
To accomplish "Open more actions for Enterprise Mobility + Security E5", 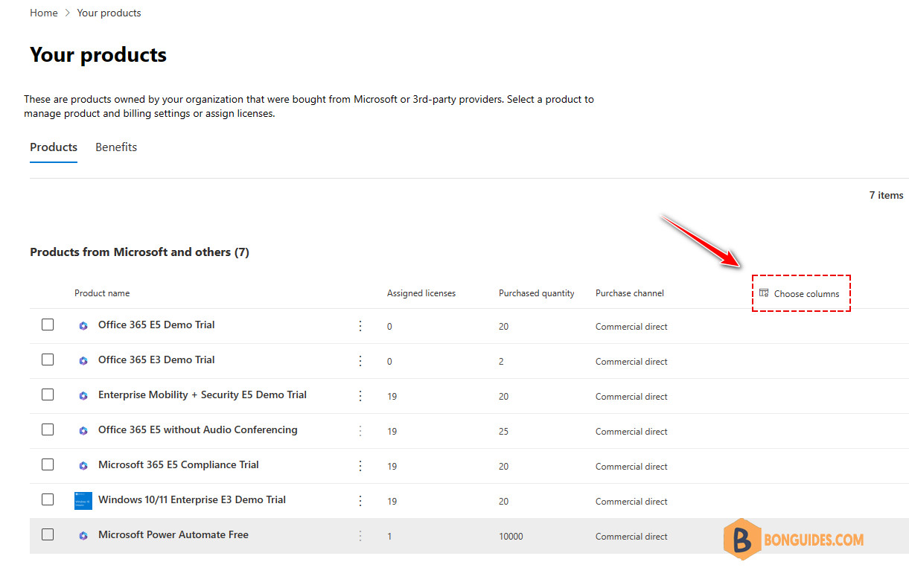I will [x=360, y=395].
